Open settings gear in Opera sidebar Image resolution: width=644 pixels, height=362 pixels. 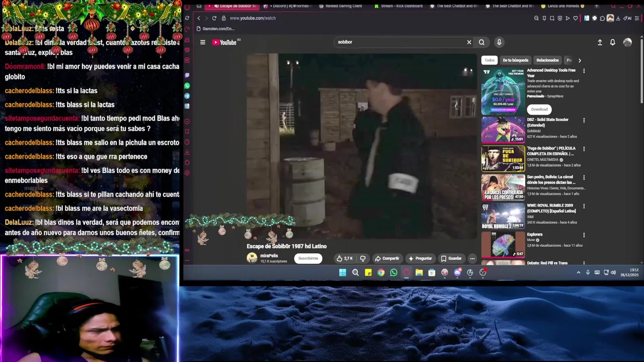(x=187, y=173)
